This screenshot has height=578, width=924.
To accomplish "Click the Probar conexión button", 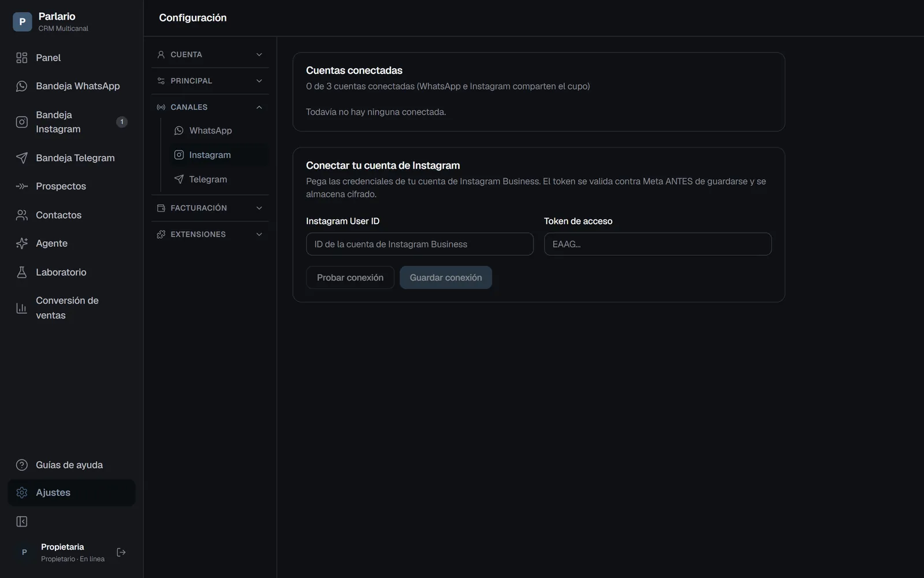I will point(350,277).
